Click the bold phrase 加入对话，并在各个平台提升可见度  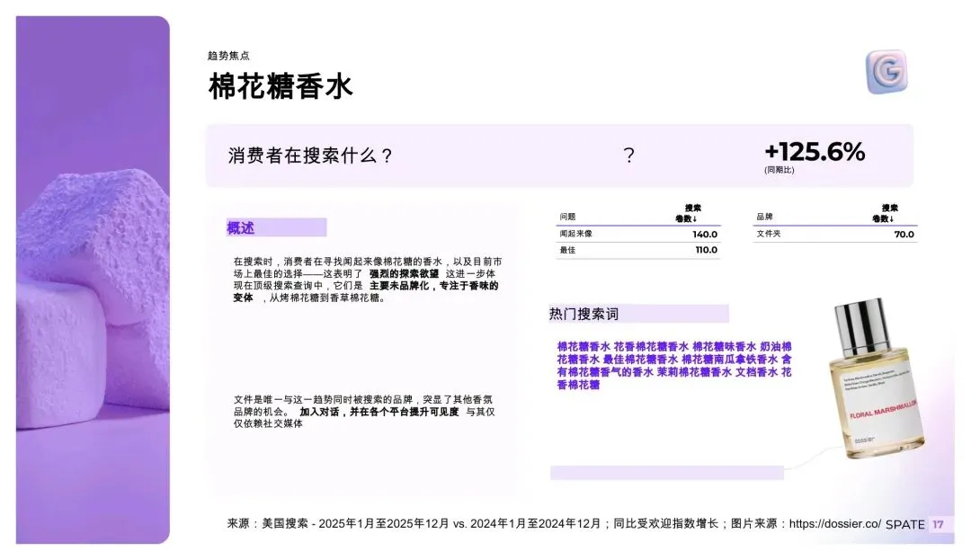coord(379,412)
